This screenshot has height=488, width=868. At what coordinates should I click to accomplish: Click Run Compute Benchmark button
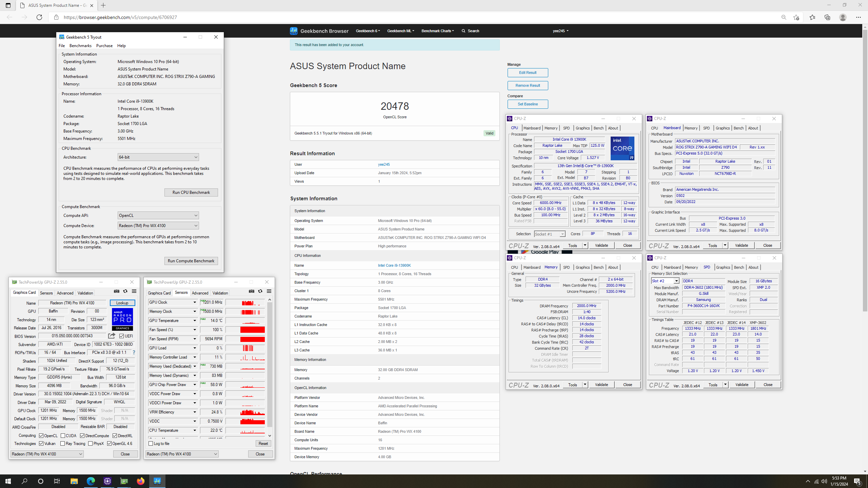(x=191, y=261)
